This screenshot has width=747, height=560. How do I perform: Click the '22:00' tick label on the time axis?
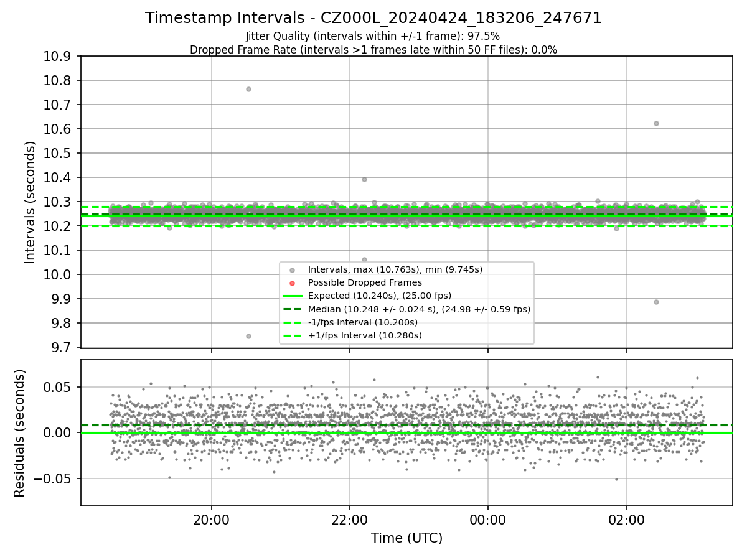[x=350, y=520]
